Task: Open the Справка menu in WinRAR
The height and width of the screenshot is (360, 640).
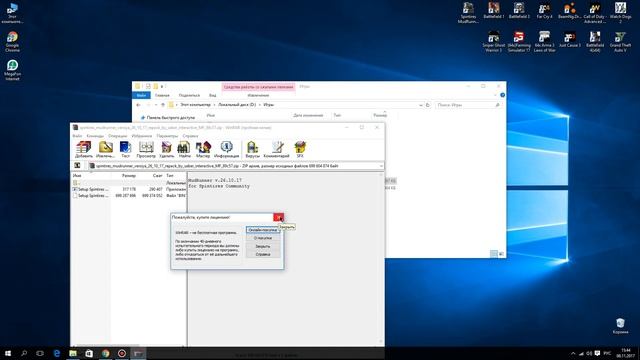Action: (190, 136)
